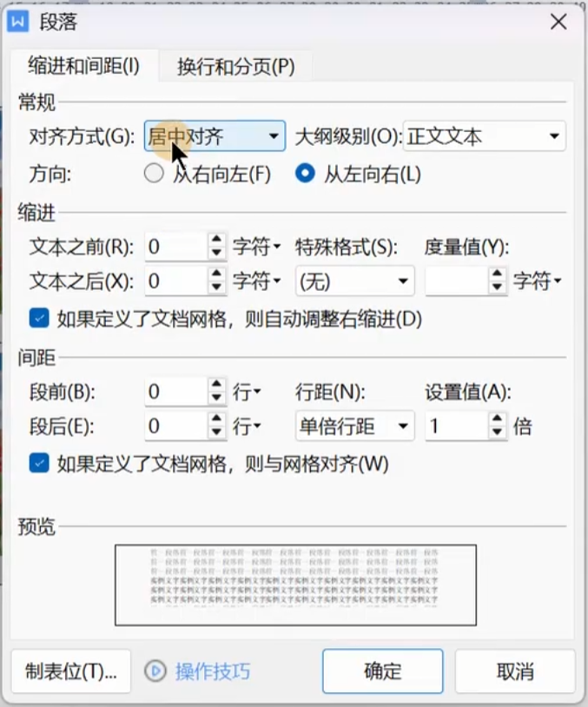Increase 设置值 line spacing multiplier
This screenshot has width=588, height=707.
click(x=498, y=419)
